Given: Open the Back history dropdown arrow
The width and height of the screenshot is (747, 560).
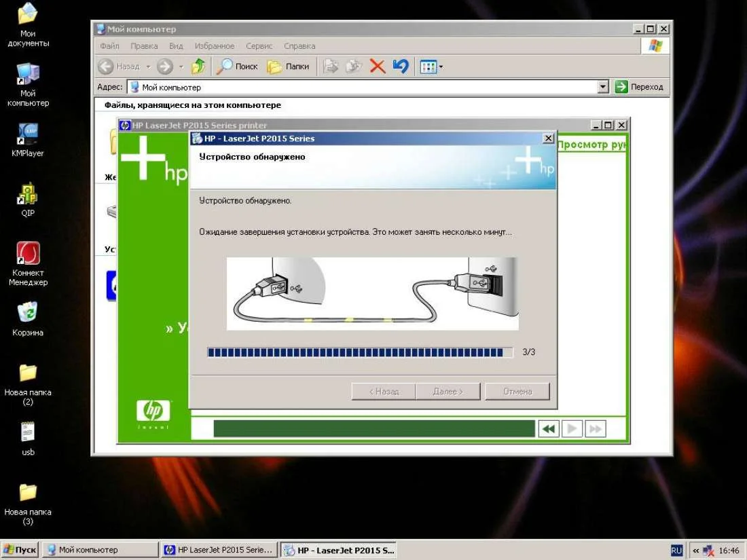Looking at the screenshot, I should click(x=148, y=67).
